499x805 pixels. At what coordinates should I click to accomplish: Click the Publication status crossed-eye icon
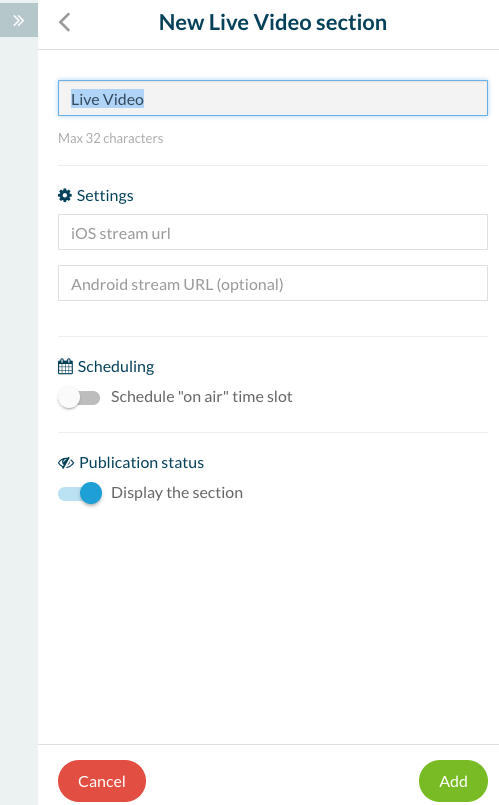tap(66, 463)
